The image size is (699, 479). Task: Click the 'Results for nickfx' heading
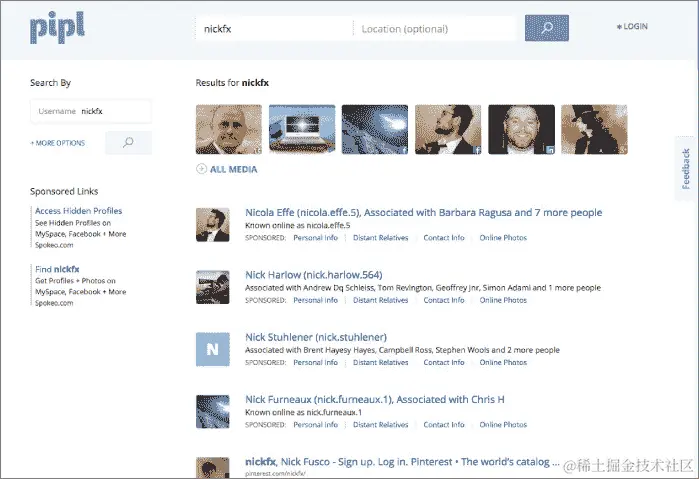[x=232, y=83]
